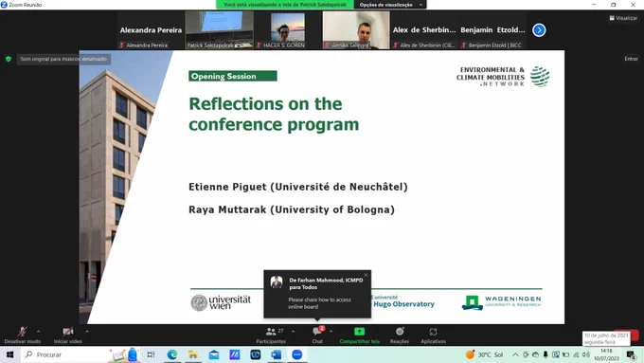Open File Explorer from taskbar
This screenshot has width=644, height=363.
coord(193,354)
